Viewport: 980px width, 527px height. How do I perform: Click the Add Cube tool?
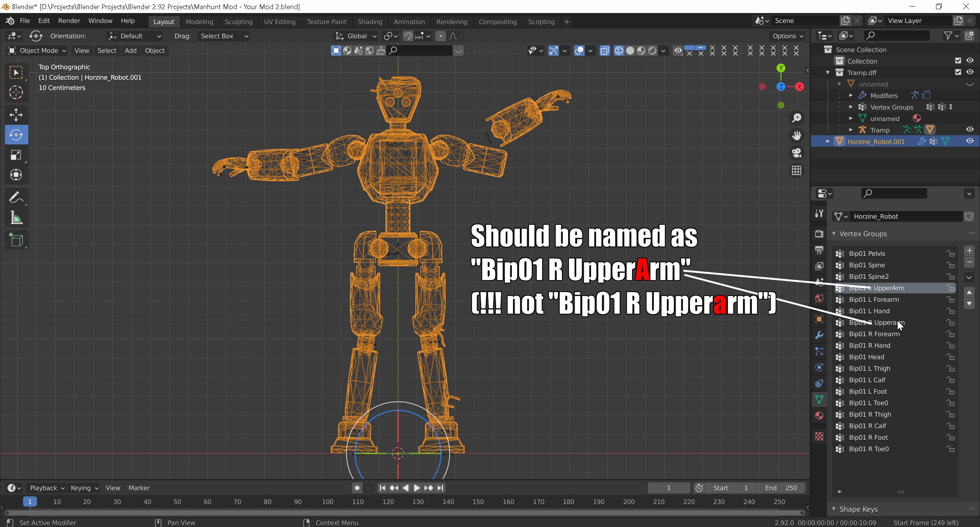point(16,240)
